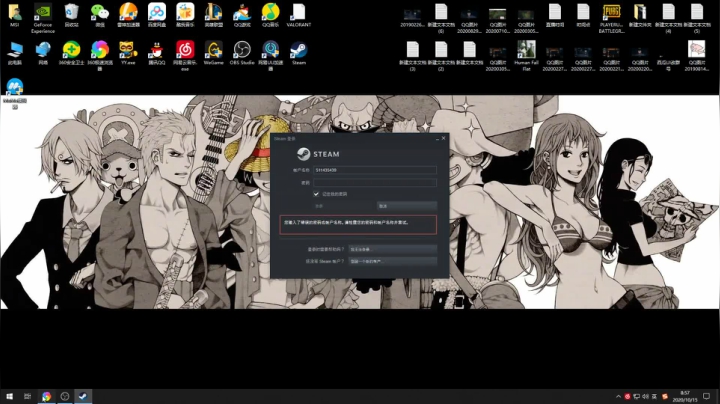Open the volume control in system tray

(645, 396)
